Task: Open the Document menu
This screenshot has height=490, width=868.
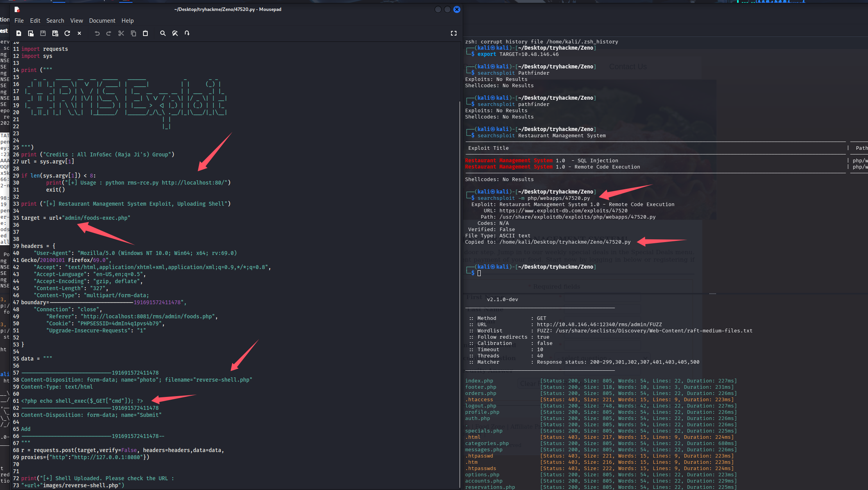Action: point(102,21)
